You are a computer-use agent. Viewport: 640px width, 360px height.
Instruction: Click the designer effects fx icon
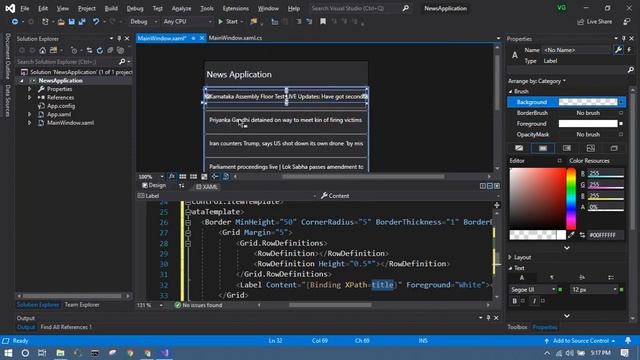pyautogui.click(x=172, y=176)
